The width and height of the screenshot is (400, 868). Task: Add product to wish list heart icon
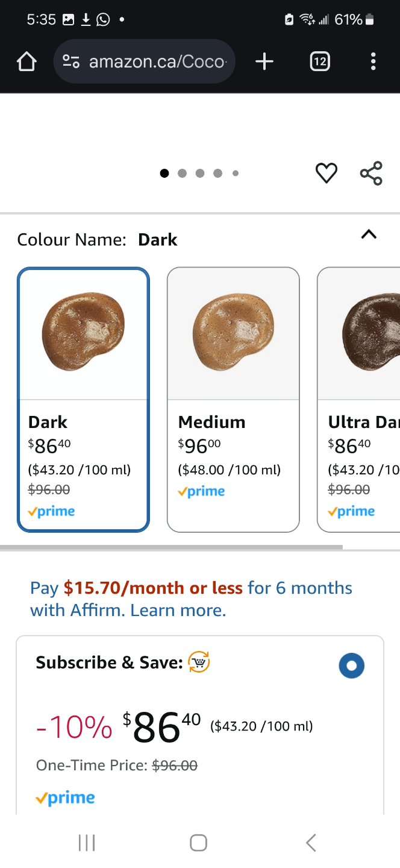[327, 174]
